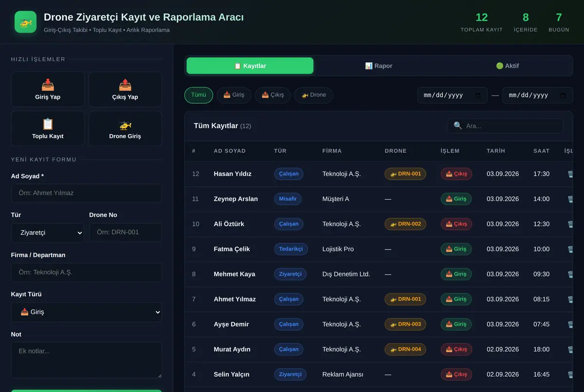Focus the Firma / Departman field
This screenshot has width=584, height=392.
pyautogui.click(x=86, y=272)
